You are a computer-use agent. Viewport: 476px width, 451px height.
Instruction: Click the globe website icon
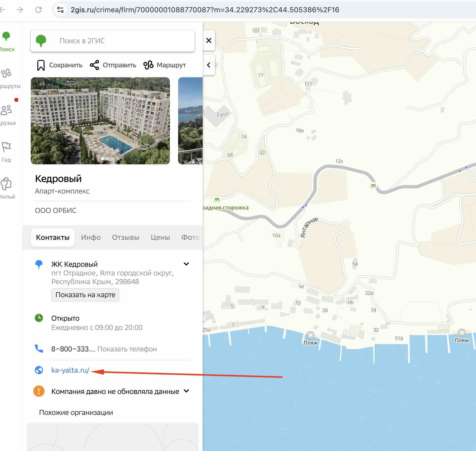point(39,370)
